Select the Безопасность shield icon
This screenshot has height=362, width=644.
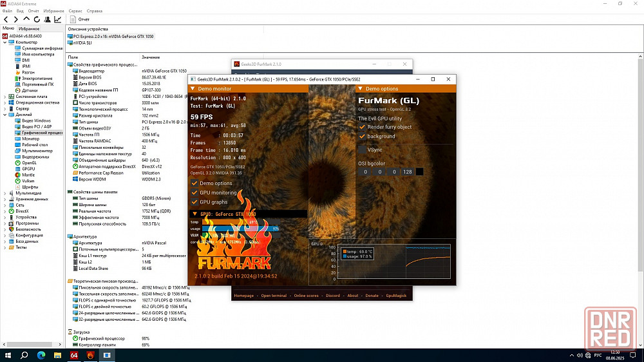(x=12, y=229)
